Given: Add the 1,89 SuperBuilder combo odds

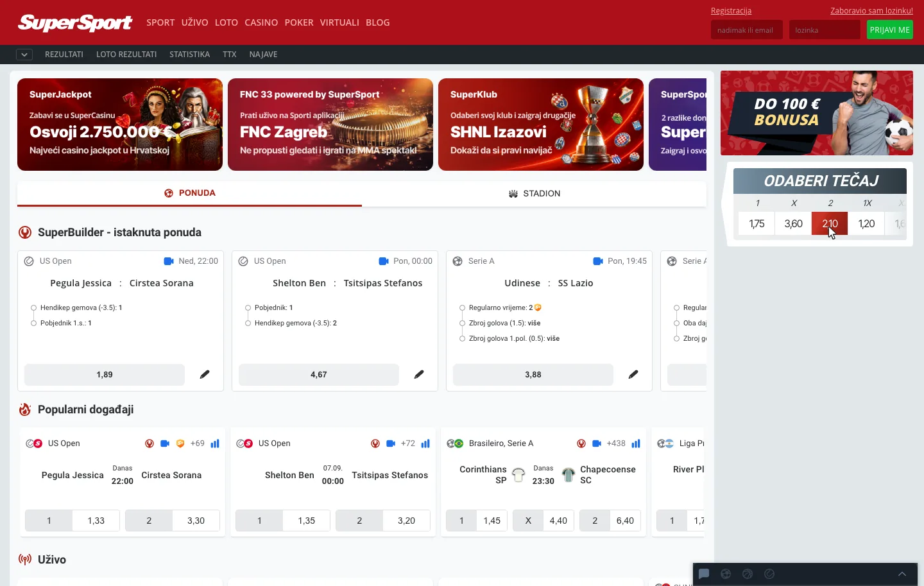Looking at the screenshot, I should click(105, 375).
